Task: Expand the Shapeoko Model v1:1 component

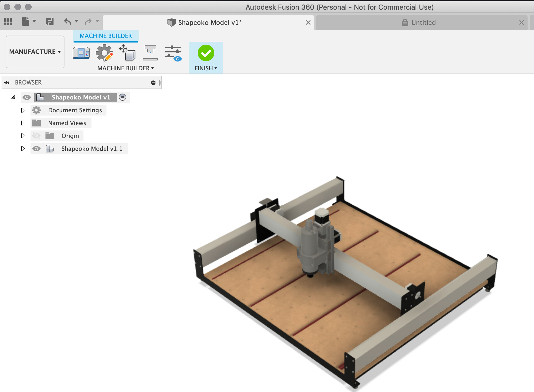Action: point(22,148)
